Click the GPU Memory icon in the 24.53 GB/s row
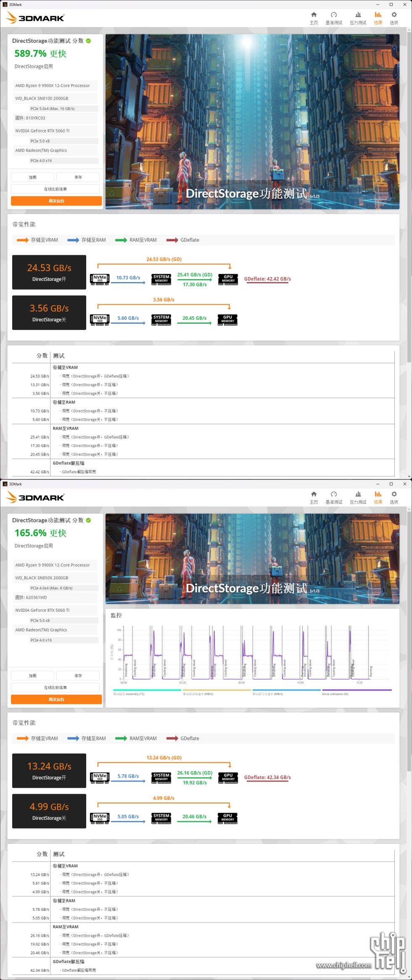 228,280
